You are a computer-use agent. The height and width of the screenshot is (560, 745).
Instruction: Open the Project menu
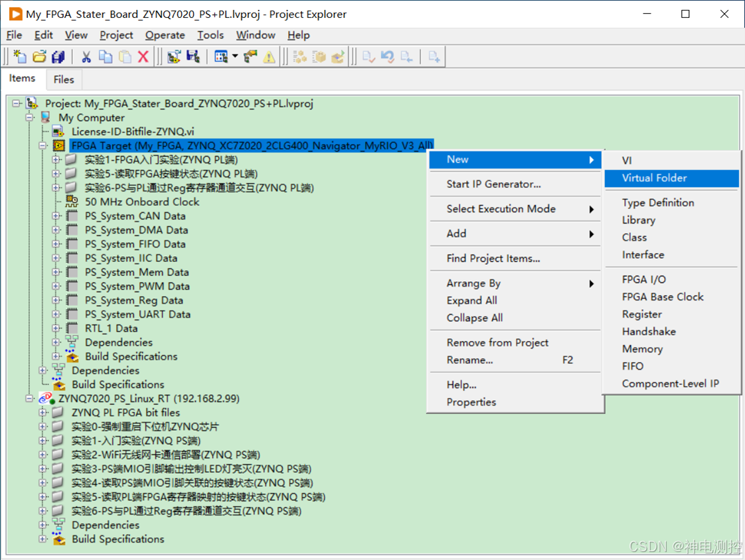pos(116,35)
